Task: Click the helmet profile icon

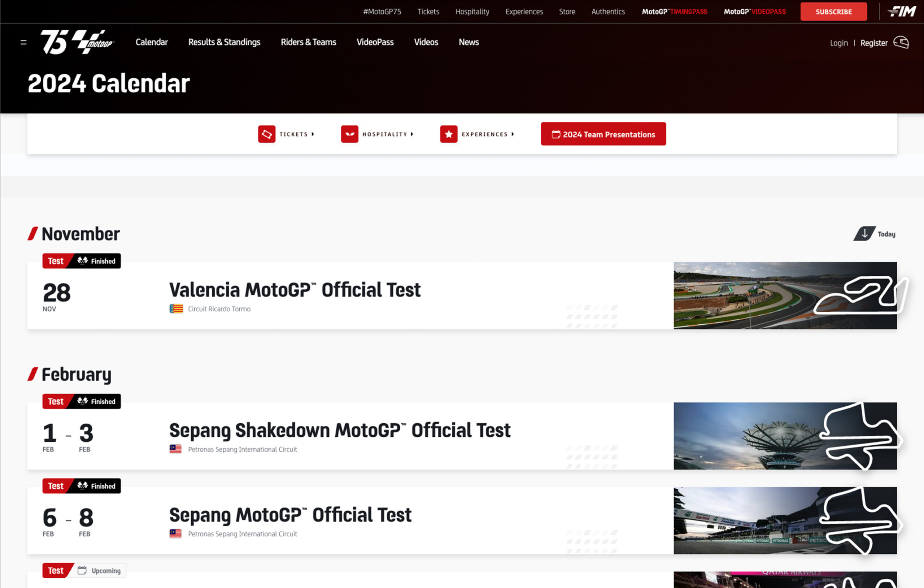Action: click(x=901, y=42)
